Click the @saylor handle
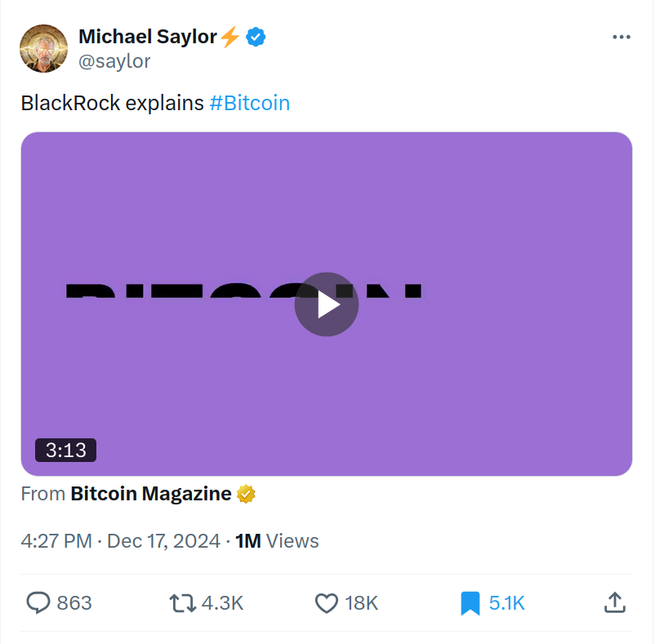The height and width of the screenshot is (644, 655). click(114, 61)
